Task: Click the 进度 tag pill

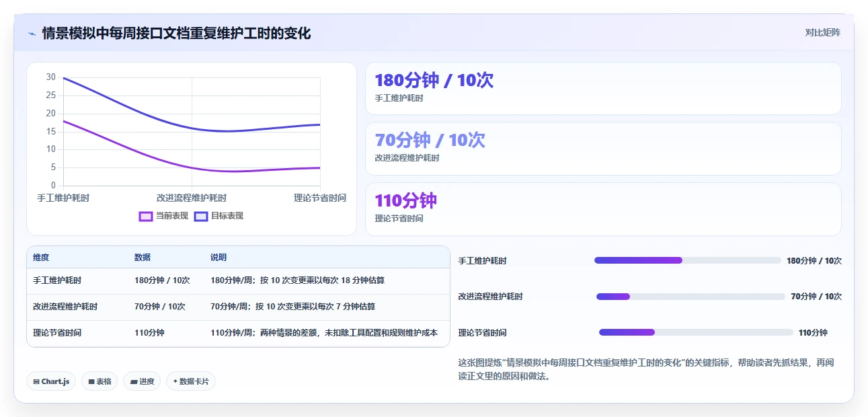Action: 142,381
